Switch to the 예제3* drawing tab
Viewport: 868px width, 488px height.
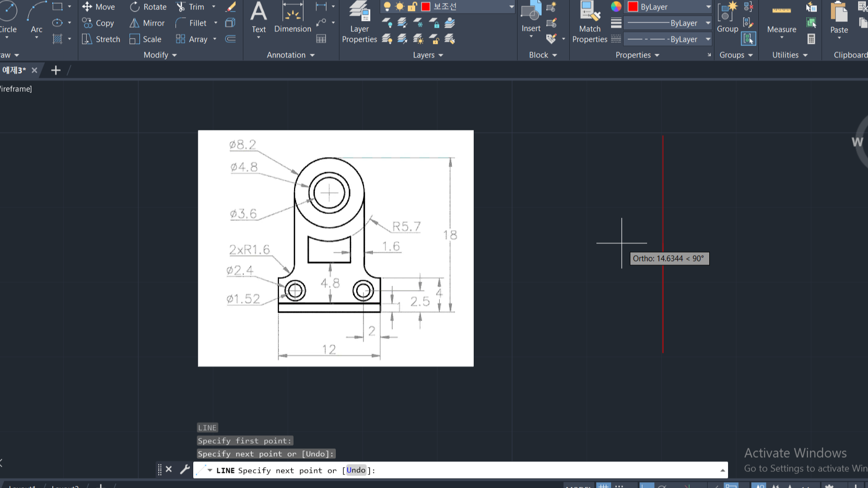pos(14,70)
